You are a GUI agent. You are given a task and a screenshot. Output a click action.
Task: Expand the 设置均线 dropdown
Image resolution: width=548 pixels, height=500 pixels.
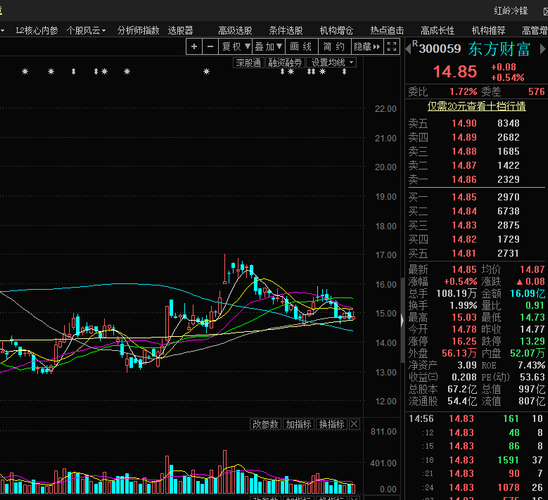[x=332, y=63]
